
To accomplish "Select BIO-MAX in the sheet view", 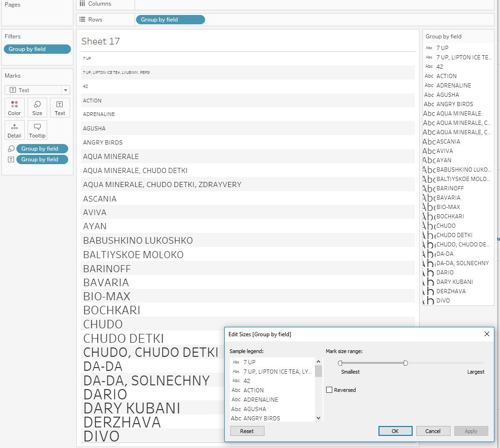I will pyautogui.click(x=107, y=296).
